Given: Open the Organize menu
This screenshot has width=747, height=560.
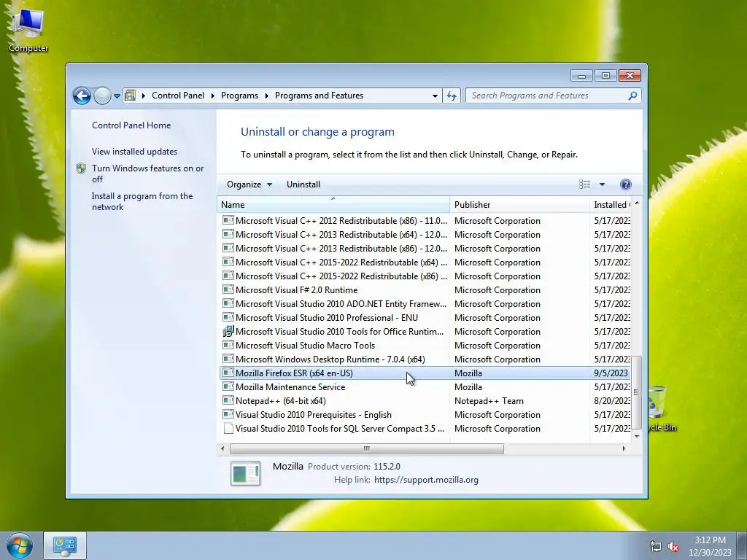Looking at the screenshot, I should [x=249, y=184].
